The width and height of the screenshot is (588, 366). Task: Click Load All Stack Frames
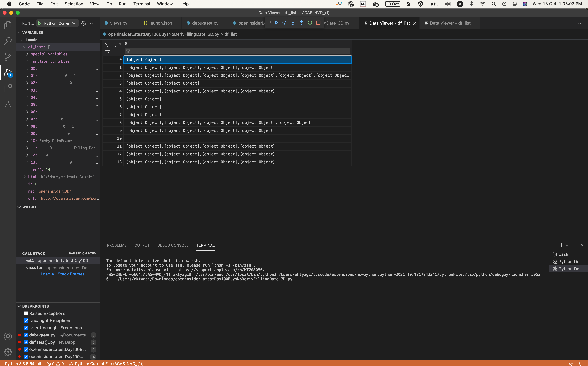click(63, 274)
